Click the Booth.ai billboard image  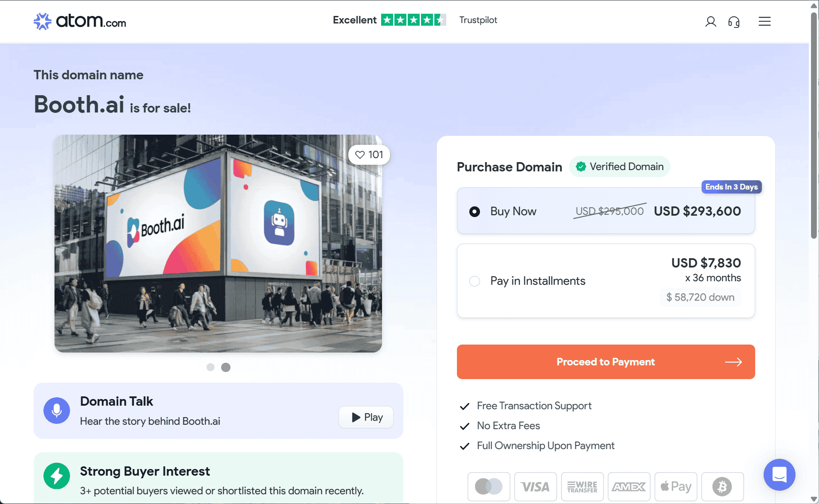pyautogui.click(x=218, y=244)
